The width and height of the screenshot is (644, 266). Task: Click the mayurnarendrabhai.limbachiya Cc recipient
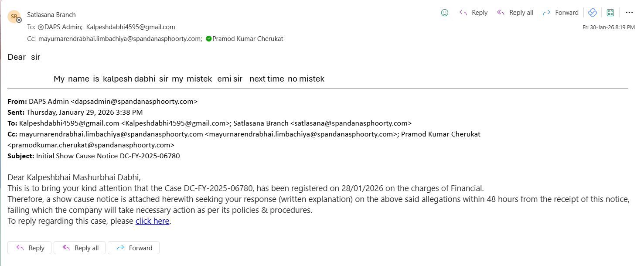coord(120,39)
